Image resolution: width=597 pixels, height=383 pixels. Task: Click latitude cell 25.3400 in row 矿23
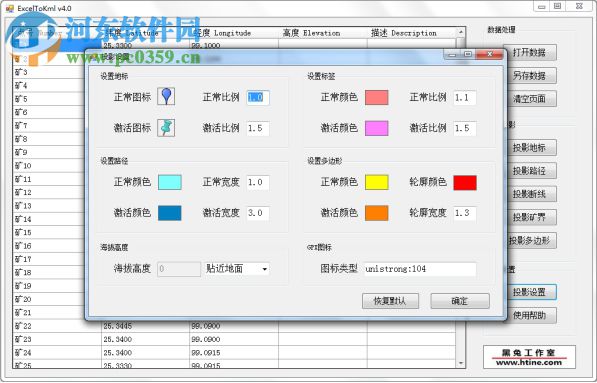pyautogui.click(x=145, y=339)
